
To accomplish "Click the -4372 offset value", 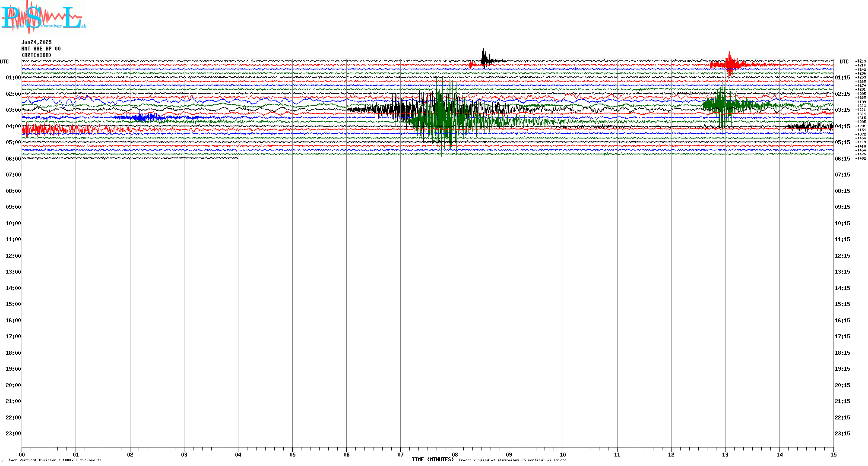I will click(x=861, y=134).
